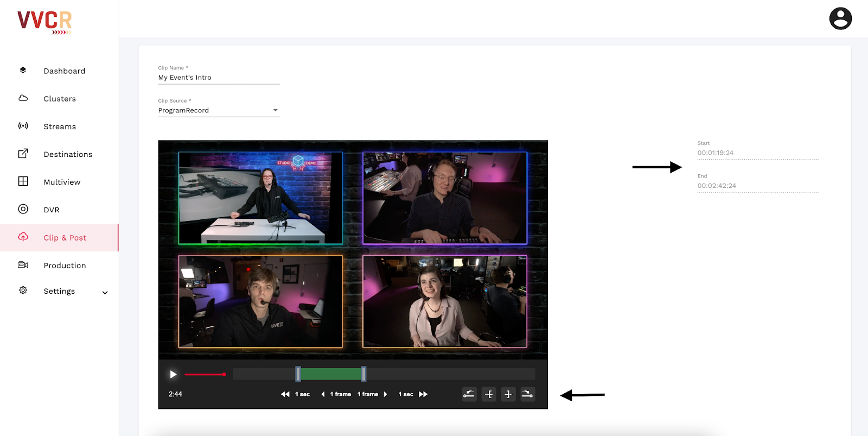The height and width of the screenshot is (436, 868).
Task: Step forward 1 frame
Action: click(x=373, y=394)
